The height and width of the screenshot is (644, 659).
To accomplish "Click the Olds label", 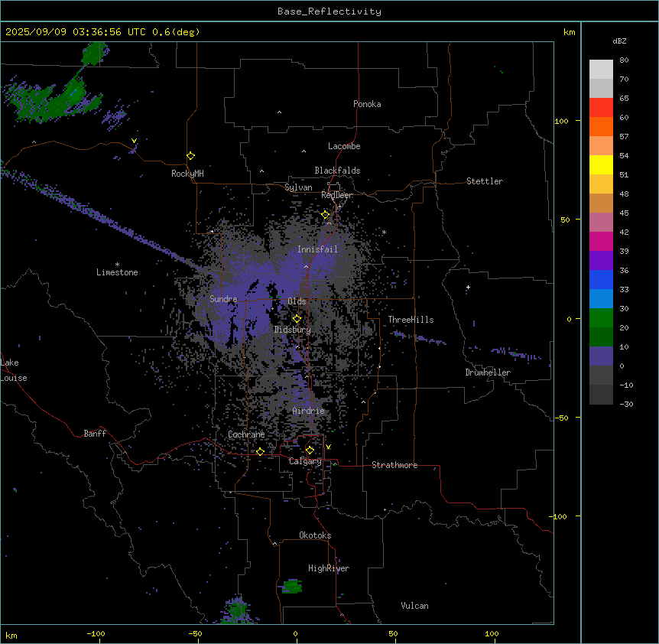I will [x=297, y=301].
